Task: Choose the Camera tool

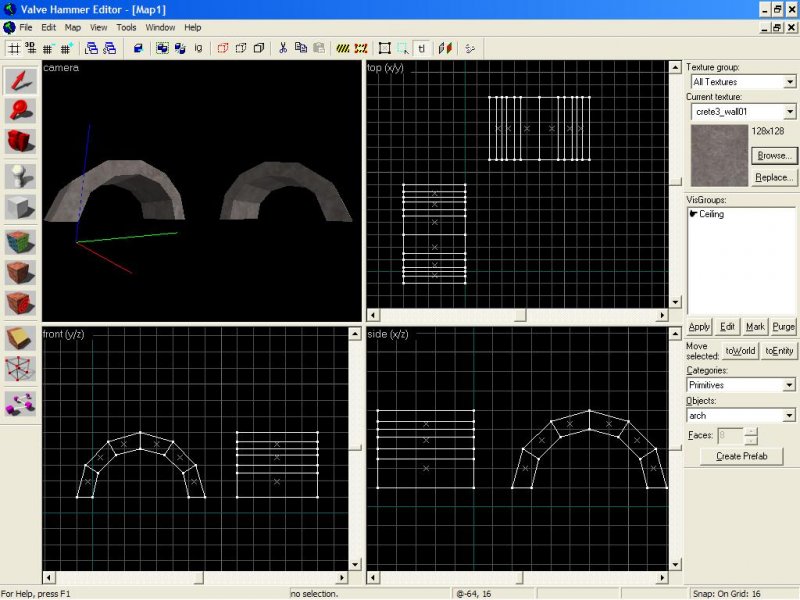Action: 21,143
